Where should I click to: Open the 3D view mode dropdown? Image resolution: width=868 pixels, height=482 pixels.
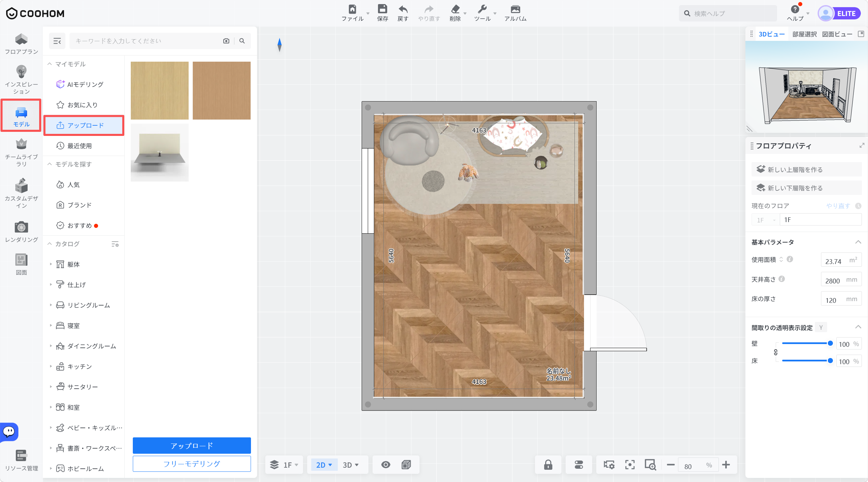click(x=350, y=465)
